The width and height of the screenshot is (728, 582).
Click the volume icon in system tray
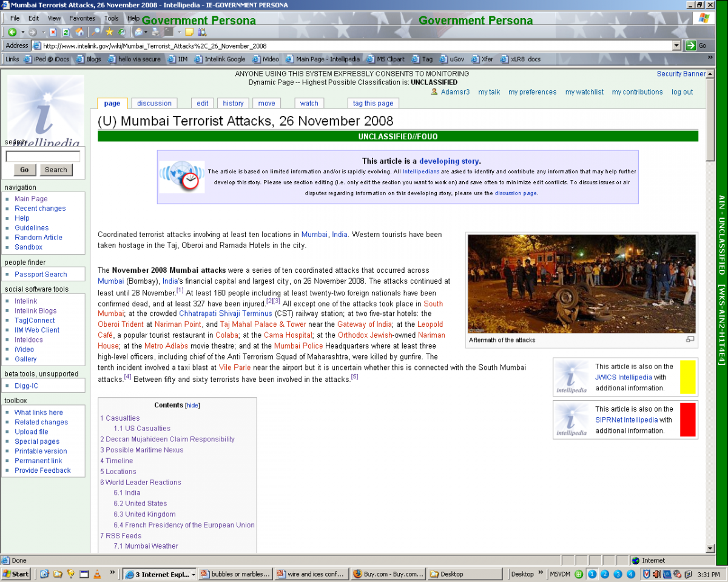coord(656,574)
